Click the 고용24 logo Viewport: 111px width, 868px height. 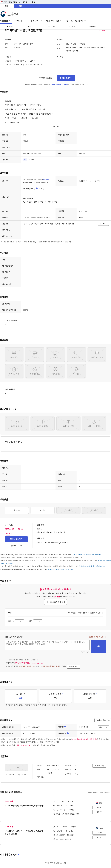[x=9, y=14]
